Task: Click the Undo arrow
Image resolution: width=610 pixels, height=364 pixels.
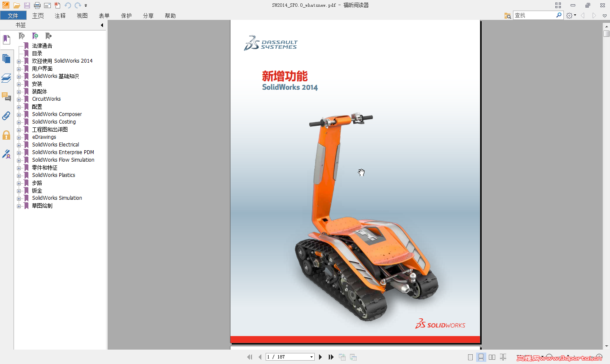Action: click(x=68, y=6)
